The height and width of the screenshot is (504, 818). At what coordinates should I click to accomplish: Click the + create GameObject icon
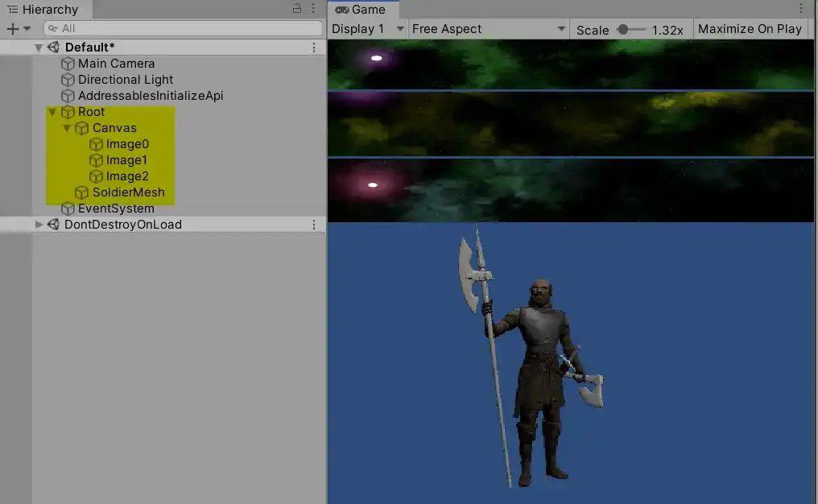coord(11,28)
